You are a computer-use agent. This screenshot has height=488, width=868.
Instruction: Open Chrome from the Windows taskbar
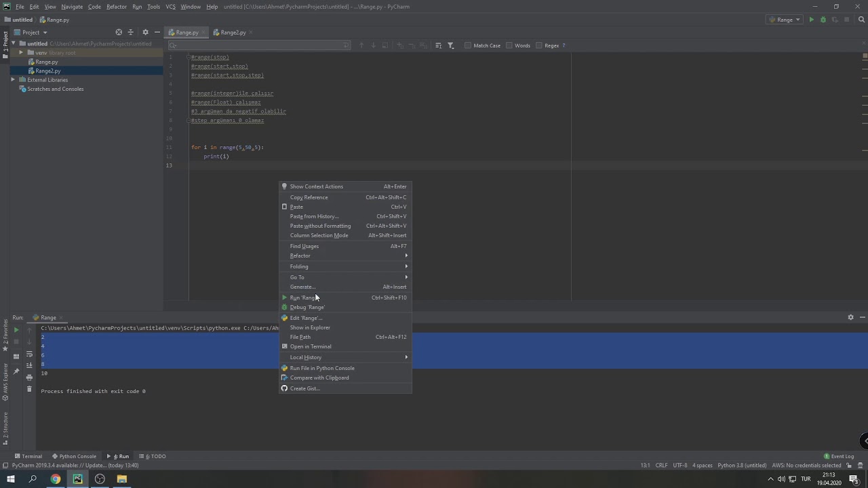(56, 479)
